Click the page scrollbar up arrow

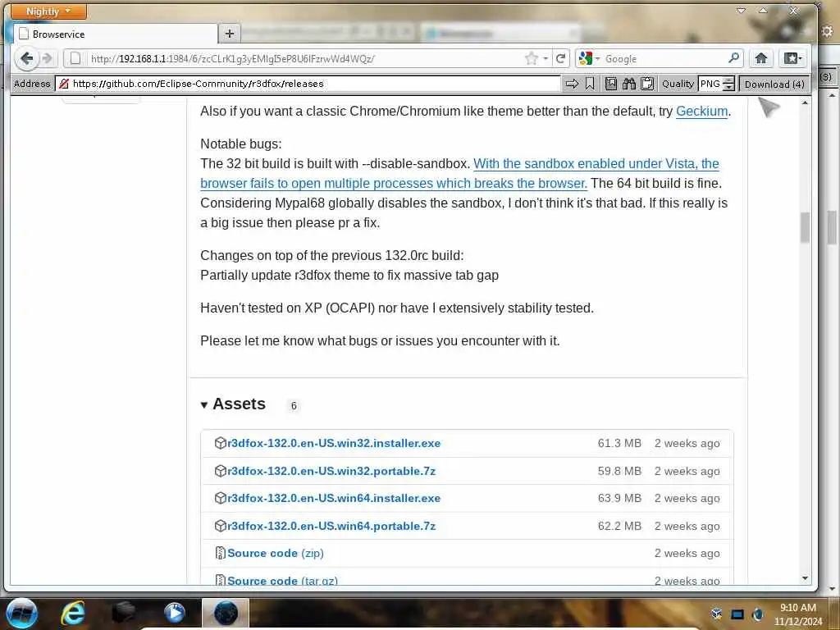click(x=806, y=102)
